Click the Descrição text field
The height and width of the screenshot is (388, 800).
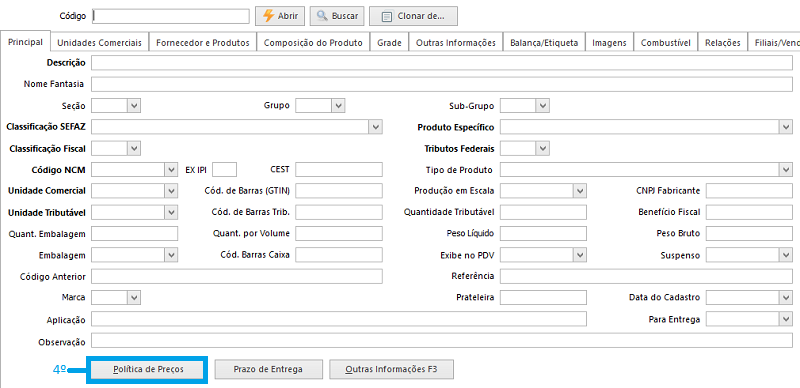pos(442,63)
